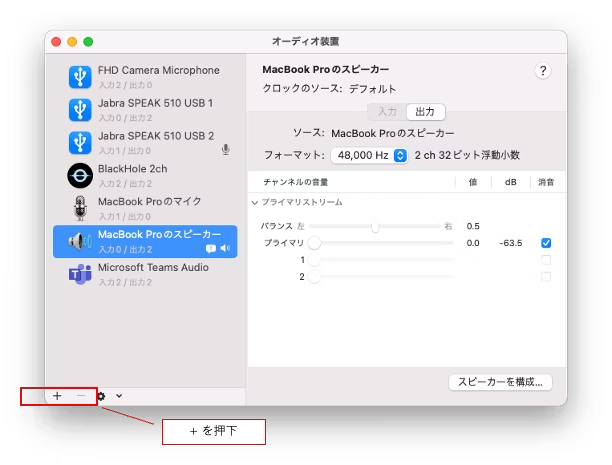Click the 消音 column header

coord(546,182)
